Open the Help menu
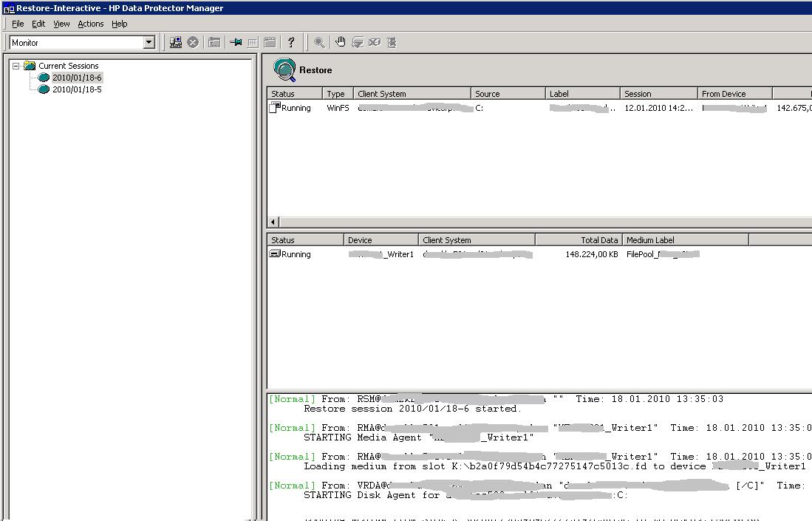The height and width of the screenshot is (521, 812). (x=119, y=24)
